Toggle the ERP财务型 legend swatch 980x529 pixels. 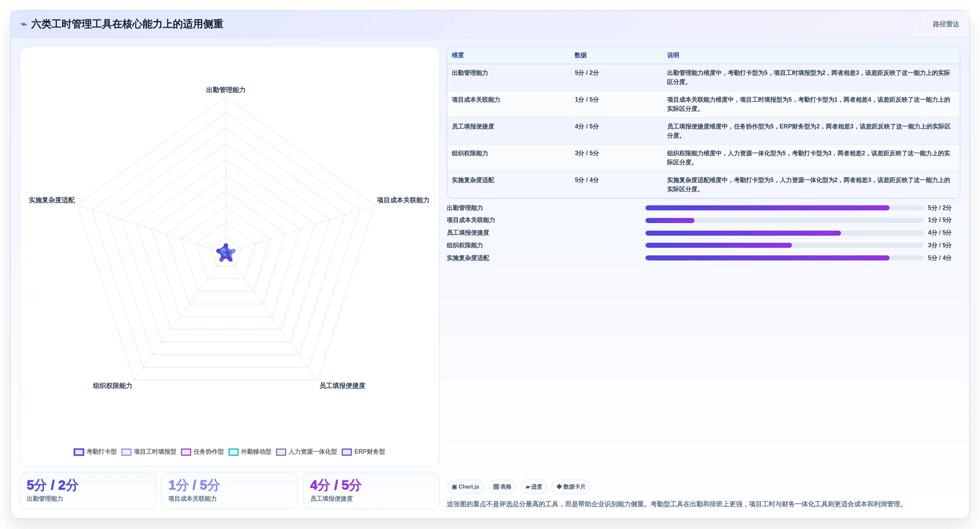tap(347, 452)
